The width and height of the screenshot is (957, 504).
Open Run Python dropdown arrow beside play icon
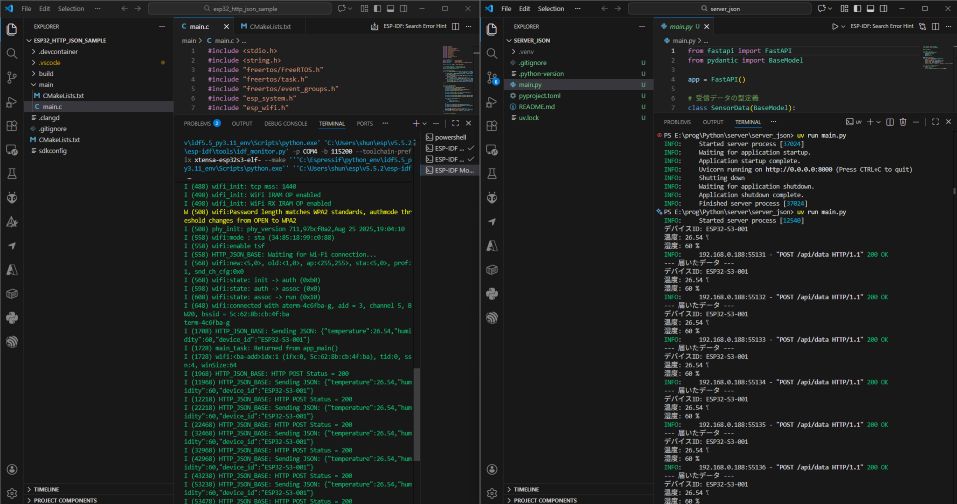click(x=843, y=26)
